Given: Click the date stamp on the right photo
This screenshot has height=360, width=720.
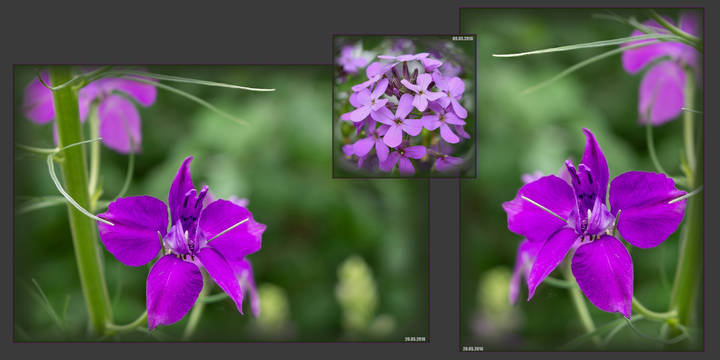Looking at the screenshot, I should 473,349.
